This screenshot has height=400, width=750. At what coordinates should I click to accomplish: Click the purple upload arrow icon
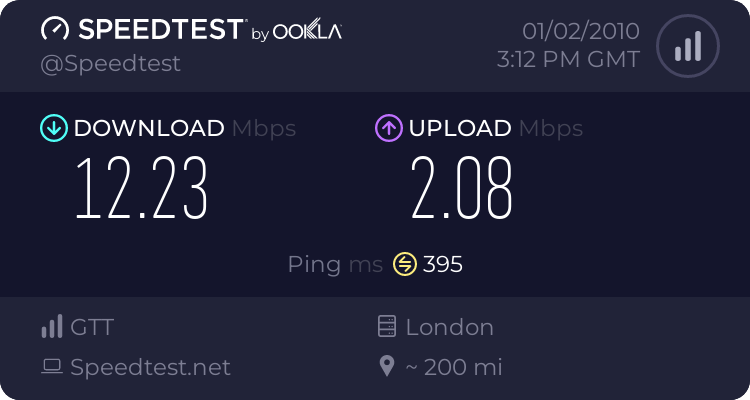(388, 128)
